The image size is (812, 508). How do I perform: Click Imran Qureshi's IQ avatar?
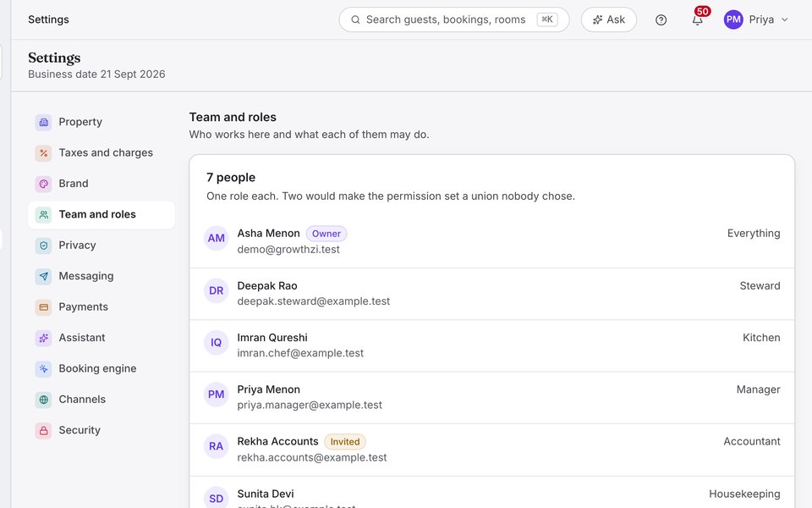click(x=216, y=343)
